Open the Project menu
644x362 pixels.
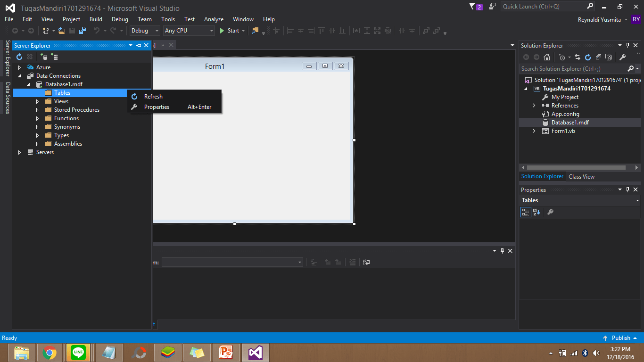click(x=71, y=19)
